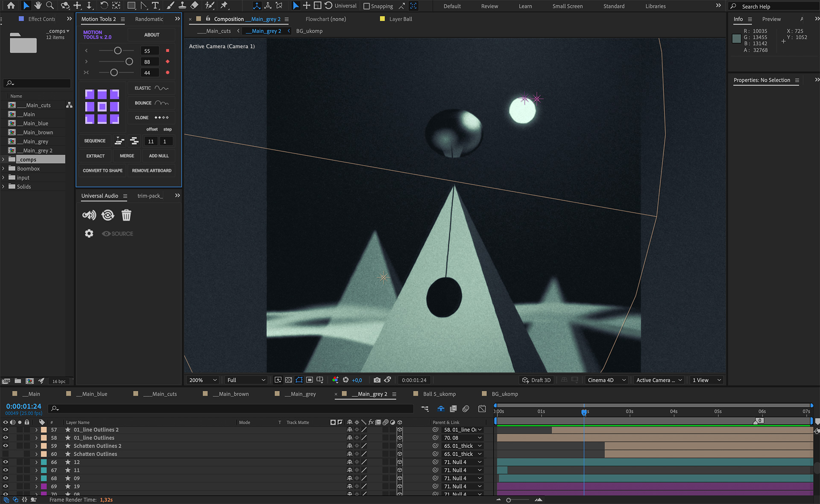The image size is (820, 504).
Task: Select the Puppet Pin tool
Action: point(224,6)
